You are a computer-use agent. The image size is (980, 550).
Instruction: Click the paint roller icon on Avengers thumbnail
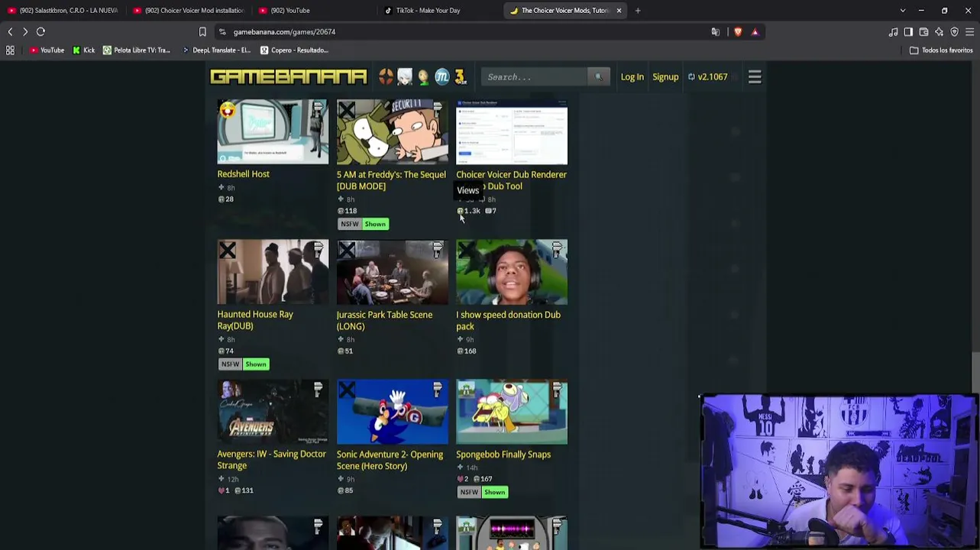pyautogui.click(x=318, y=390)
